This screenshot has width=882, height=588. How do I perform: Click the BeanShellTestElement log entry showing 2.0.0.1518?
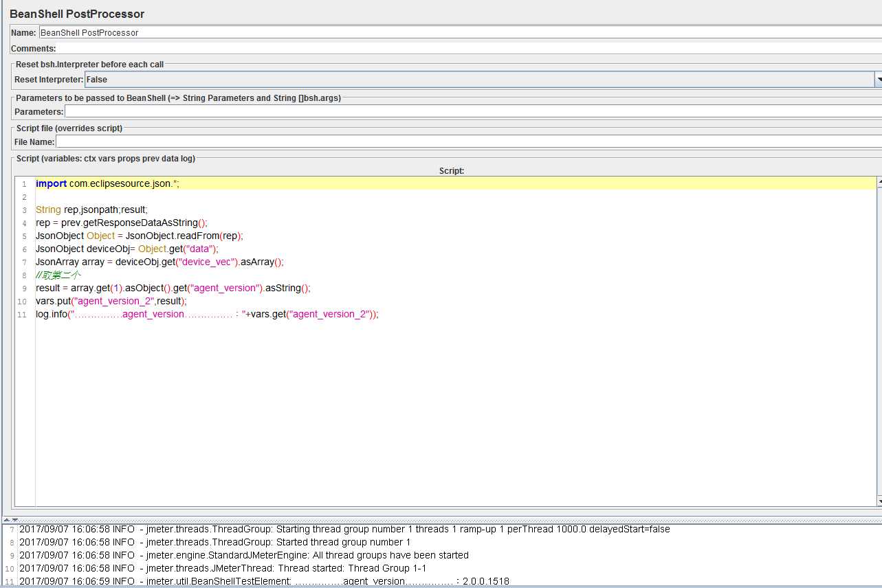point(264,581)
